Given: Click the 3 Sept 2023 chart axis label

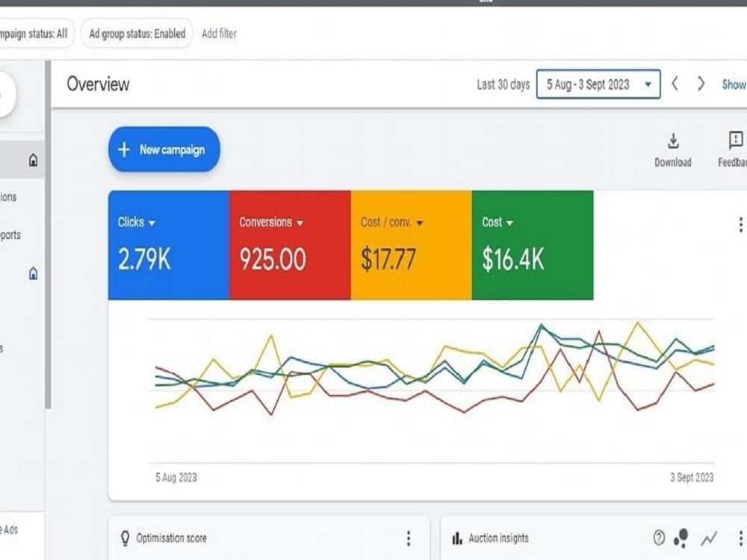Looking at the screenshot, I should click(x=692, y=478).
